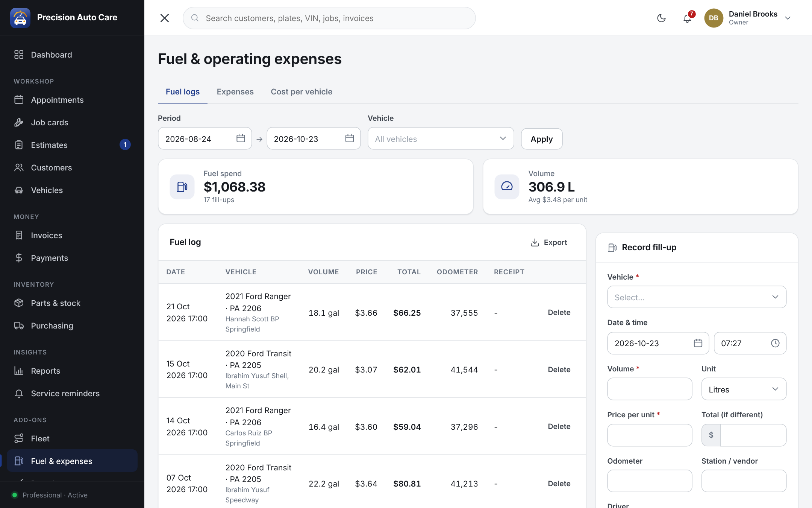This screenshot has width=812, height=508.
Task: Open Reports in the sidebar
Action: [72, 371]
